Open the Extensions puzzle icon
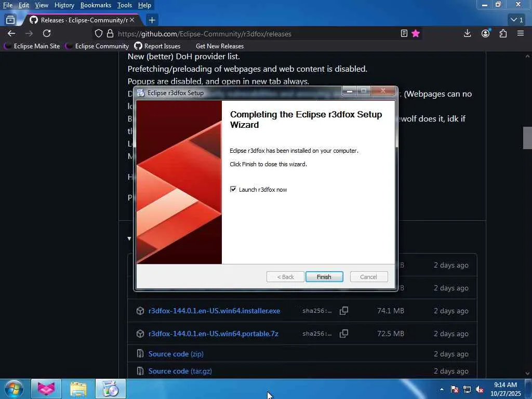532x399 pixels. pyautogui.click(x=503, y=33)
